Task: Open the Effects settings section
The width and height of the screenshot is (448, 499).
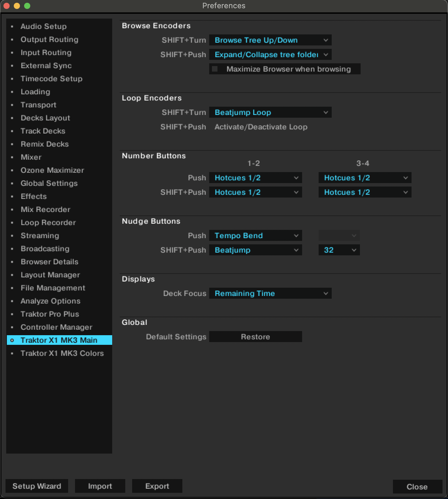Action: click(33, 196)
